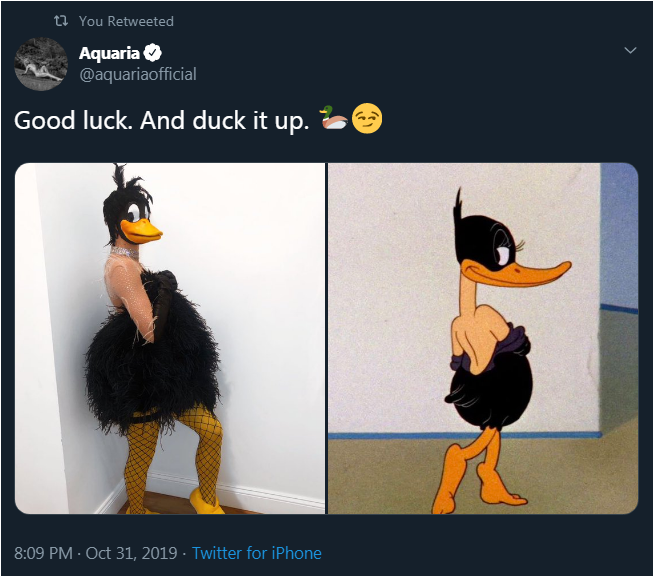Image resolution: width=654 pixels, height=577 pixels.
Task: Open Aquaria's profile picture avatar
Action: pyautogui.click(x=41, y=64)
